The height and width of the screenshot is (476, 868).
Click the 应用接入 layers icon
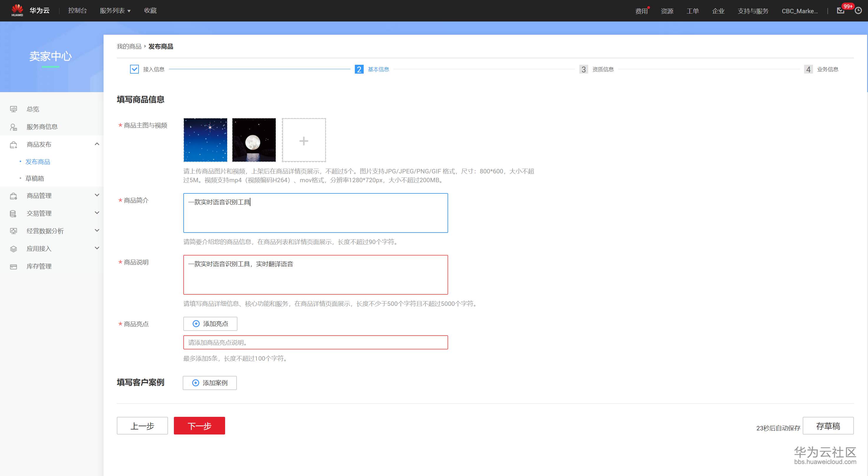coord(14,249)
